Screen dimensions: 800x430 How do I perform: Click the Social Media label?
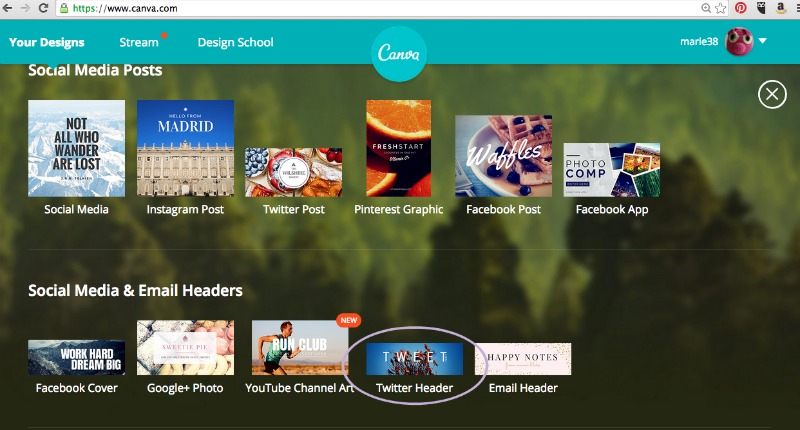77,209
